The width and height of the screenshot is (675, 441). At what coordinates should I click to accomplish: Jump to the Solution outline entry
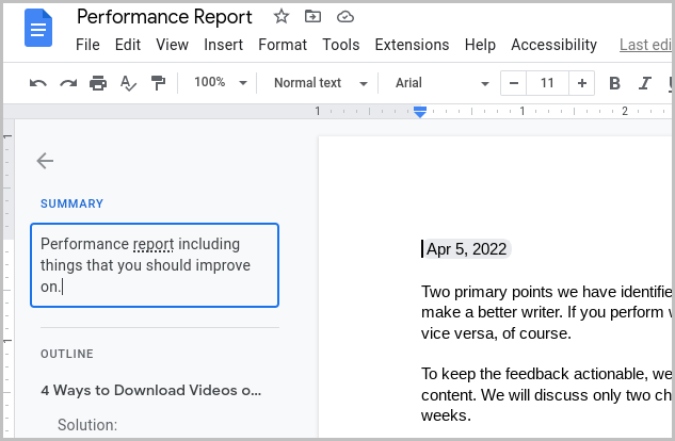[87, 425]
